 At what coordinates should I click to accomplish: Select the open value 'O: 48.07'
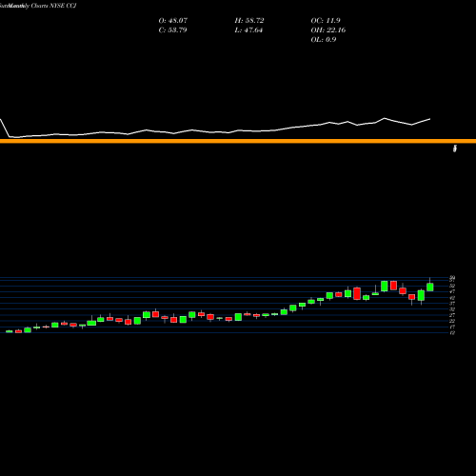(173, 21)
